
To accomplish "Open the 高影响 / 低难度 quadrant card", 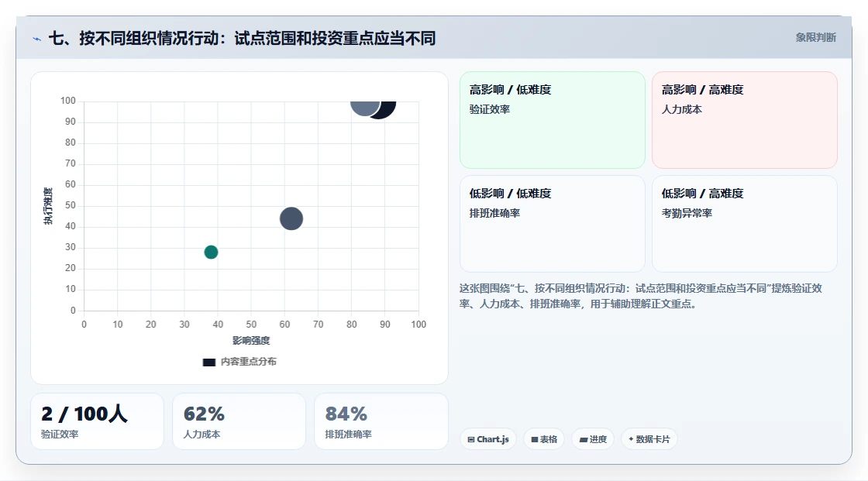I will click(552, 119).
